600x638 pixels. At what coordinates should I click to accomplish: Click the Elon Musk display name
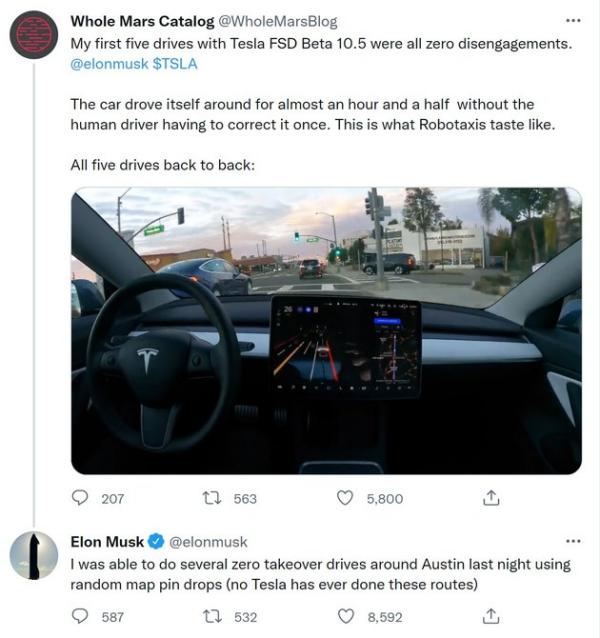[x=107, y=542]
